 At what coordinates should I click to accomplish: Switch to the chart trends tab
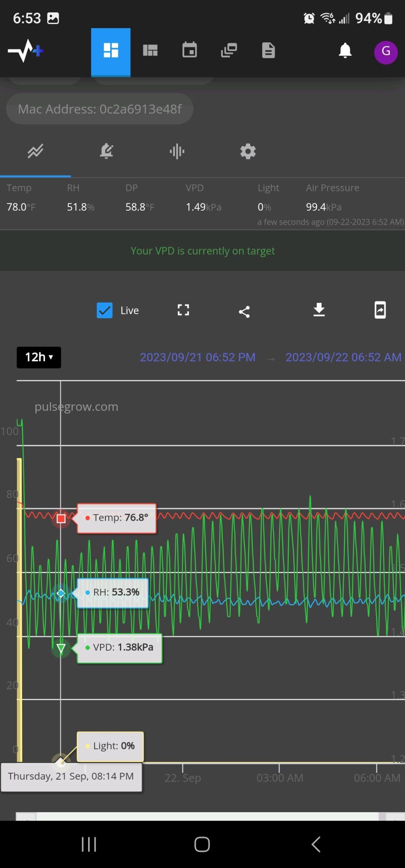pos(35,151)
